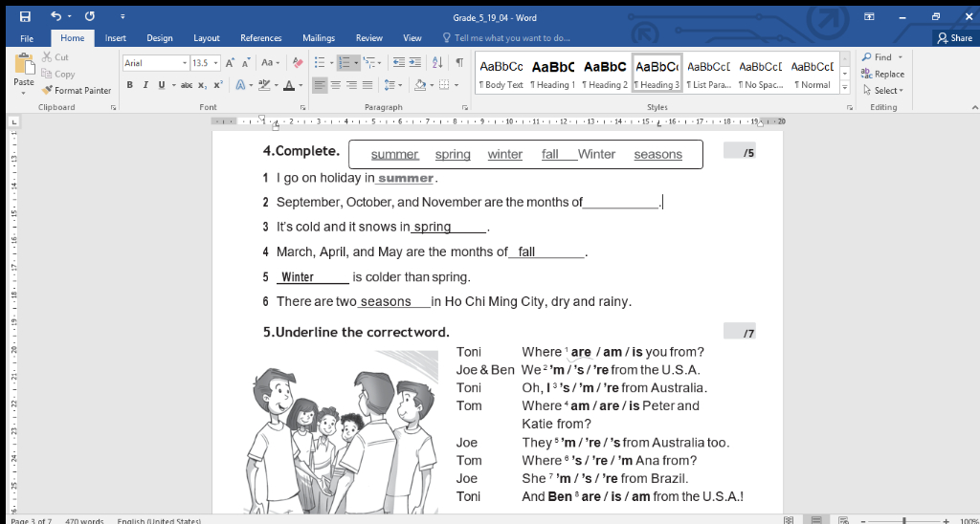Open the Font Color dropdown arrow
Viewport: 980px width, 524px height.
(x=301, y=85)
